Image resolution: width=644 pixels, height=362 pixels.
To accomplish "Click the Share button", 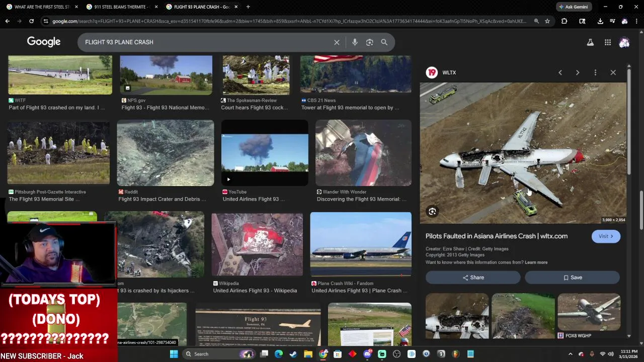I will pos(473,278).
